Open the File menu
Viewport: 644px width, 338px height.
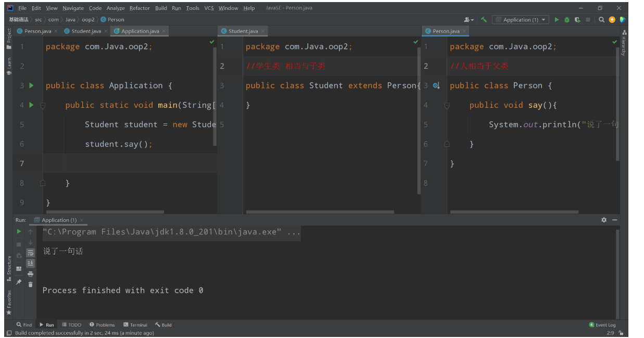pyautogui.click(x=22, y=8)
